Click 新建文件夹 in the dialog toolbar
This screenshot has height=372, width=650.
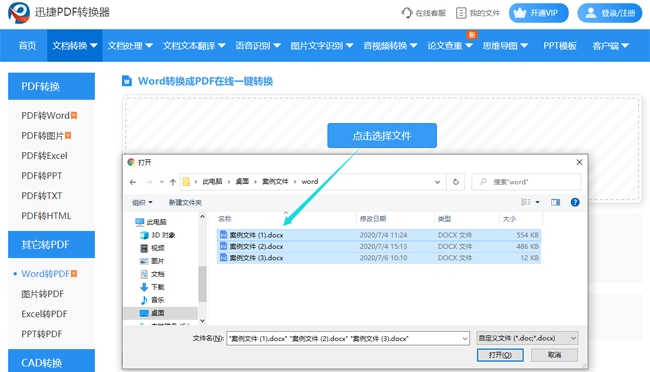click(185, 202)
